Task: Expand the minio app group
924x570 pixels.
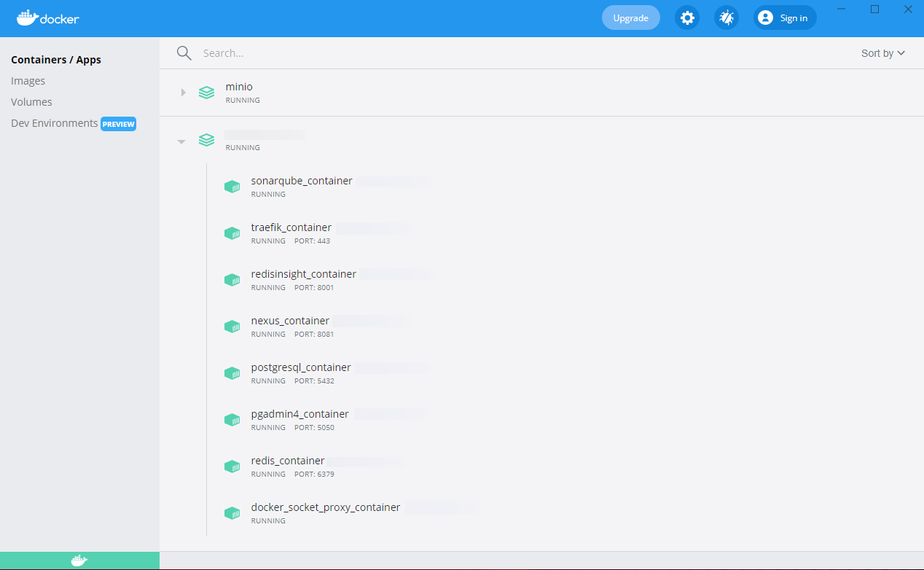Action: click(184, 93)
